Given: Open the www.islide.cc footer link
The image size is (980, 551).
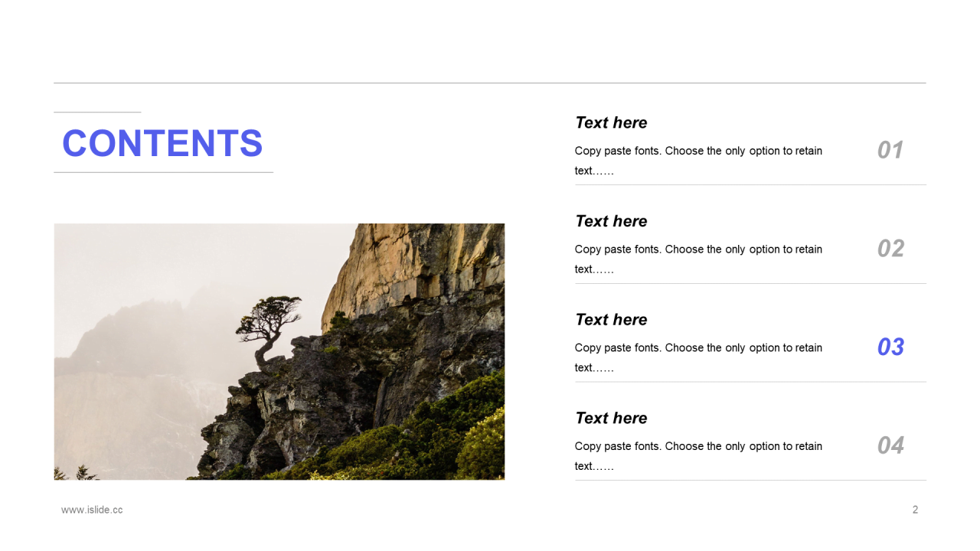Looking at the screenshot, I should [92, 510].
